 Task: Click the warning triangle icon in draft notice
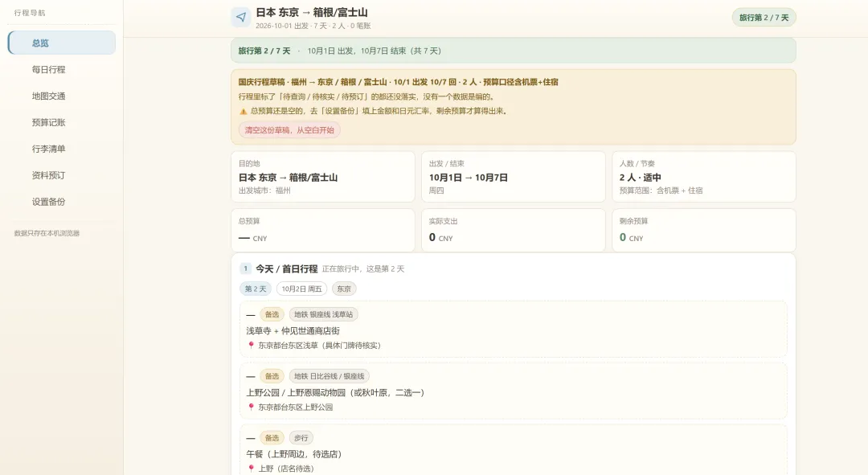click(243, 111)
